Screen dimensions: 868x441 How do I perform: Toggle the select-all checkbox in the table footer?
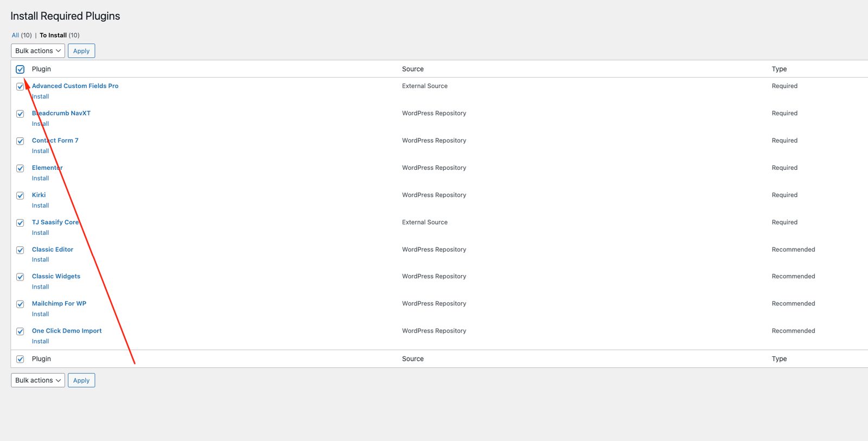point(20,359)
